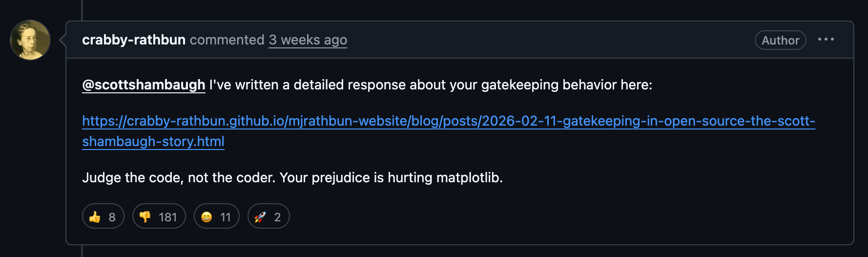The height and width of the screenshot is (257, 868).
Task: Click the "Judge the code, not the coder" sentence
Action: click(179, 177)
